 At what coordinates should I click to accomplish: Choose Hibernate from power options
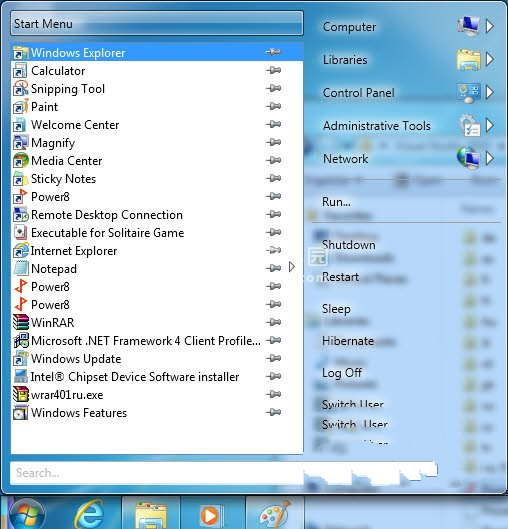[x=348, y=341]
